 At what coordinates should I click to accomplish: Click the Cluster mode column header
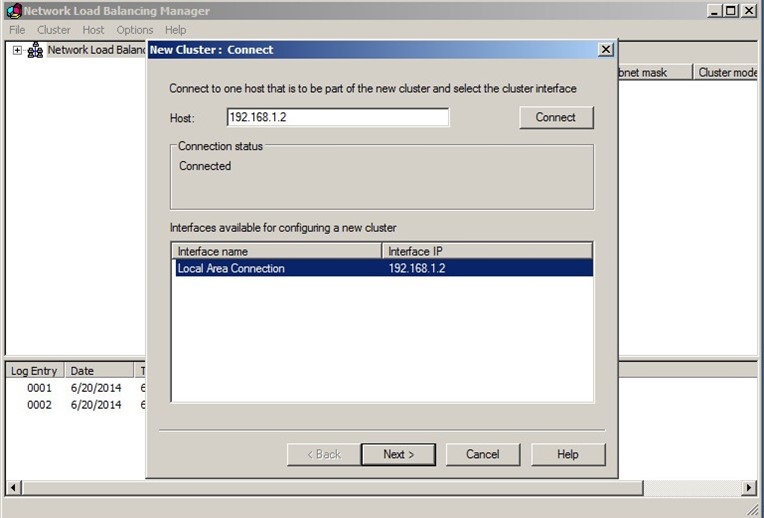tap(726, 72)
